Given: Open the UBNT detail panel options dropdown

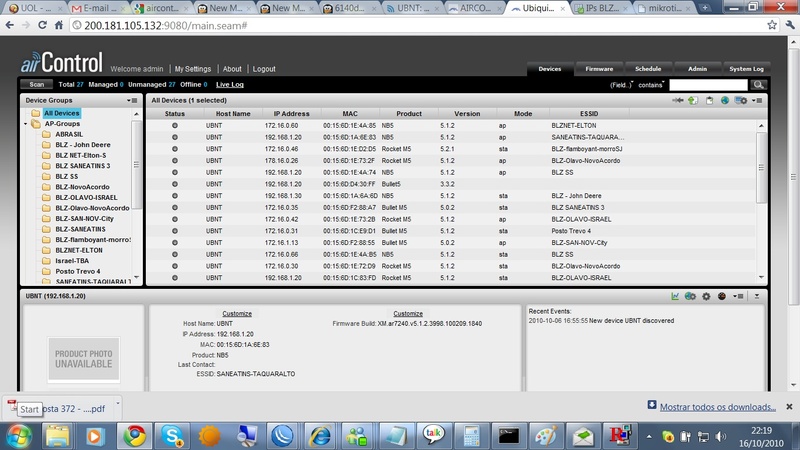Looking at the screenshot, I should point(738,296).
